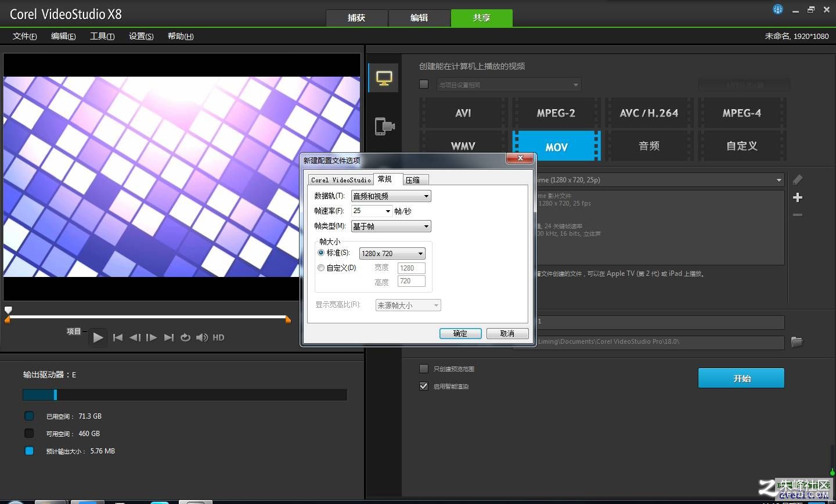Choose the MPEG-2 format tile
Viewport: 836px width, 504px height.
click(x=556, y=113)
